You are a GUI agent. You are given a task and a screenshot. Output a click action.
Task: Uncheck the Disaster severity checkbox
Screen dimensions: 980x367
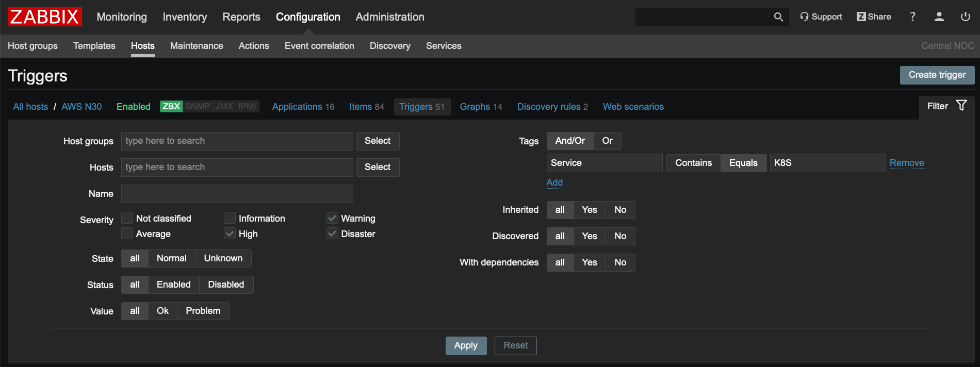(x=332, y=233)
